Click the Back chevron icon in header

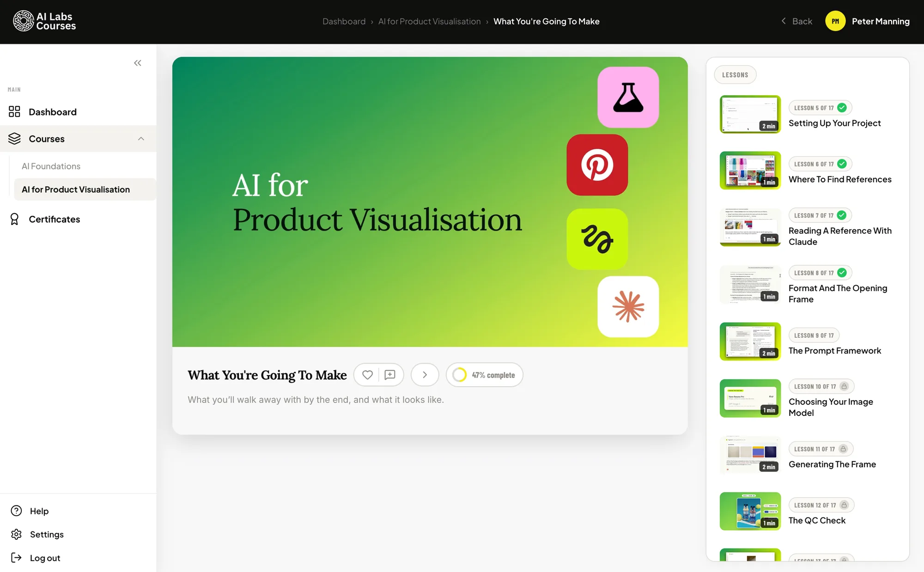tap(784, 21)
